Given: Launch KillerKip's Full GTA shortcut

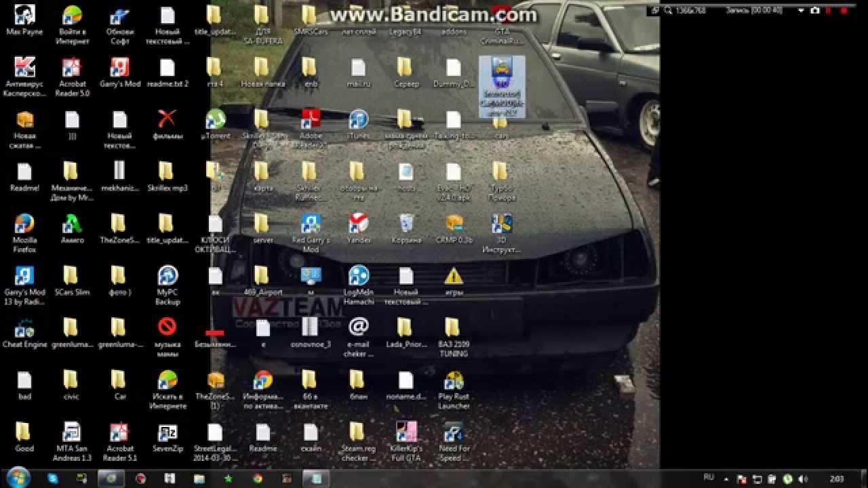Looking at the screenshot, I should 406,442.
